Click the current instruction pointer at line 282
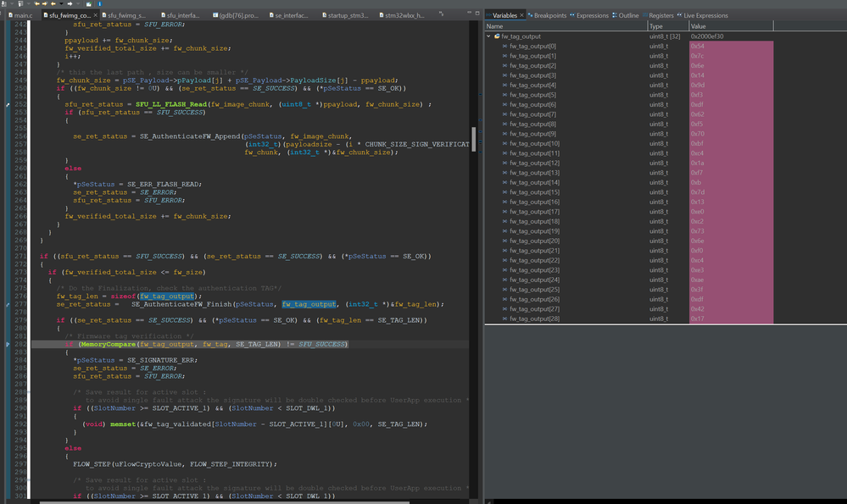847x504 pixels. tap(6, 345)
